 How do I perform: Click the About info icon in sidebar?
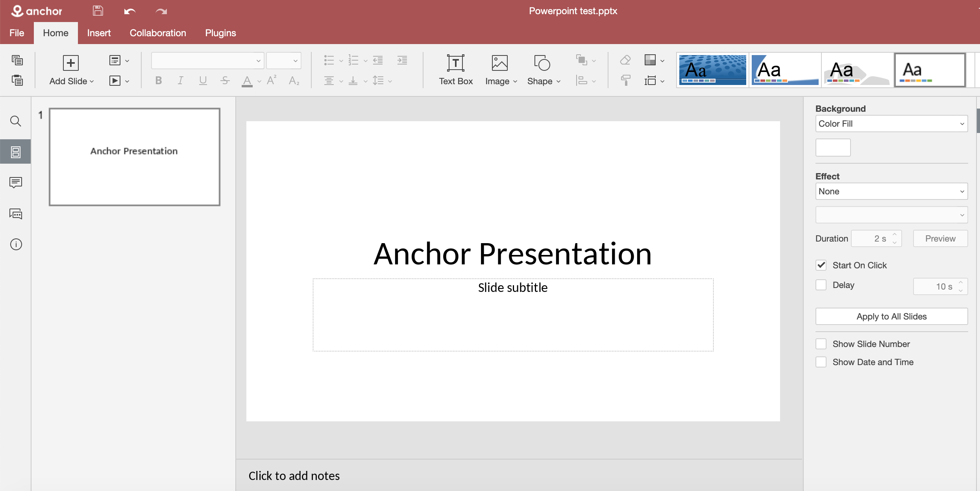[16, 244]
